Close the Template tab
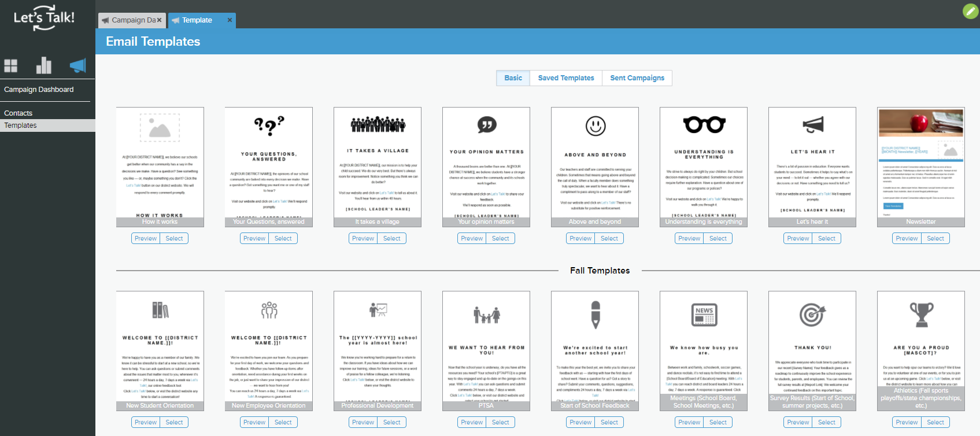This screenshot has height=436, width=980. pos(230,20)
